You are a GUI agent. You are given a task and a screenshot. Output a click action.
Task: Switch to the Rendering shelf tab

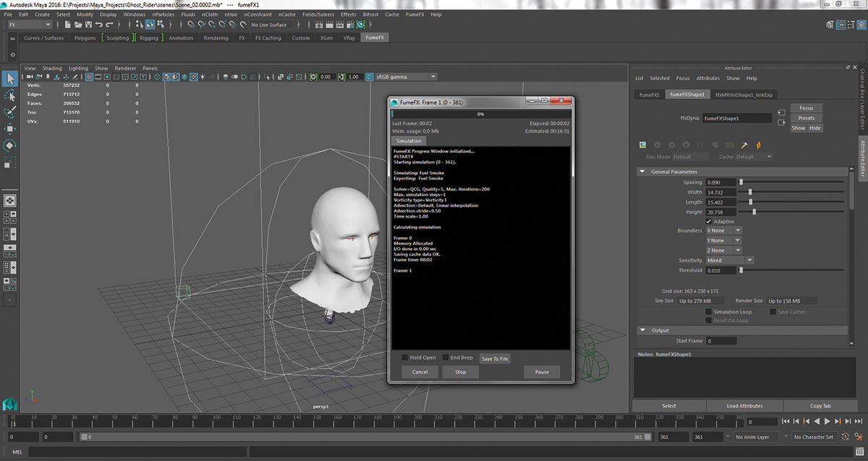(216, 38)
